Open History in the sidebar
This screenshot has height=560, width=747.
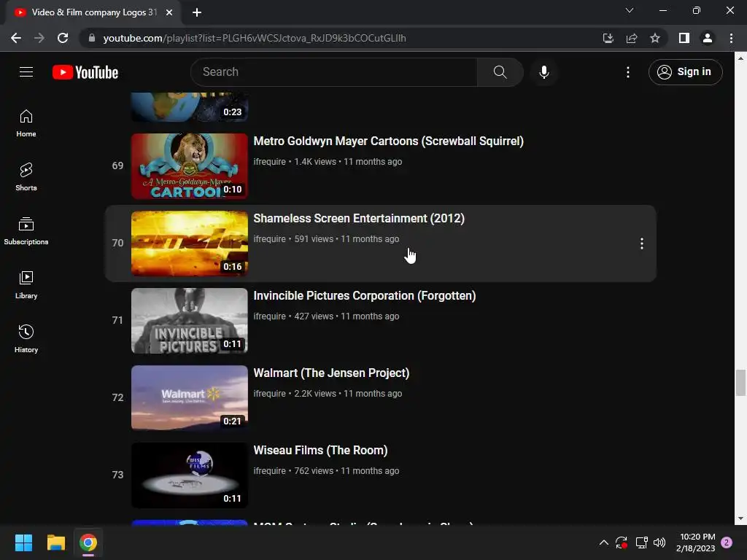point(26,338)
